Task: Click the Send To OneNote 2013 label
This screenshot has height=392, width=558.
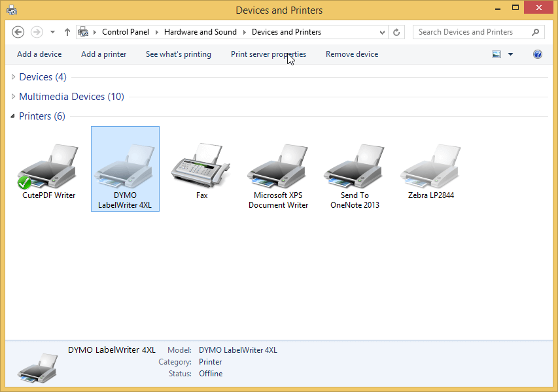Action: pos(355,200)
